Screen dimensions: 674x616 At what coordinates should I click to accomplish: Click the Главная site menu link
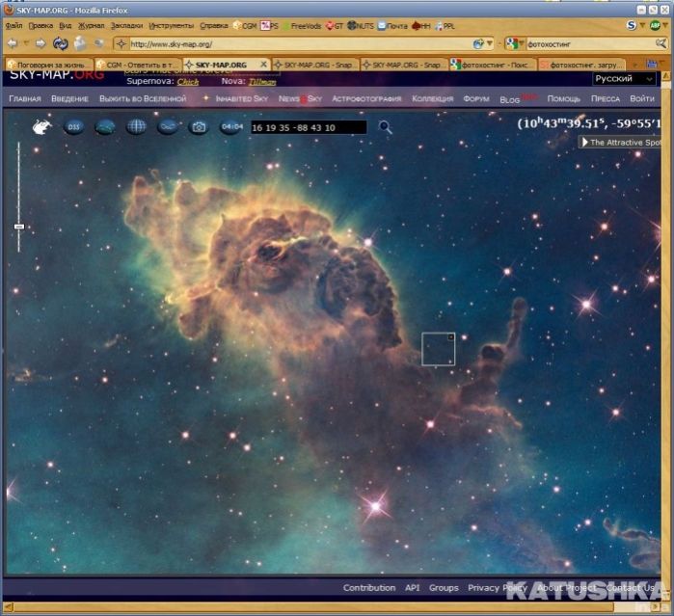coord(25,99)
